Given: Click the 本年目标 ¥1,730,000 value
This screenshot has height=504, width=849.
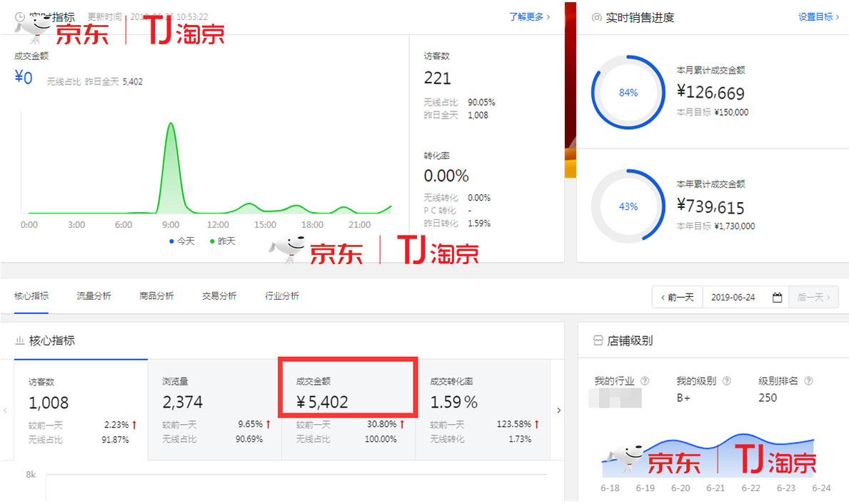Looking at the screenshot, I should click(x=734, y=226).
